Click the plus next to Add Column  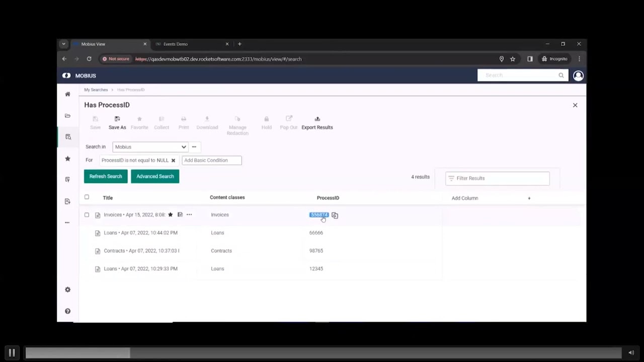tap(529, 198)
